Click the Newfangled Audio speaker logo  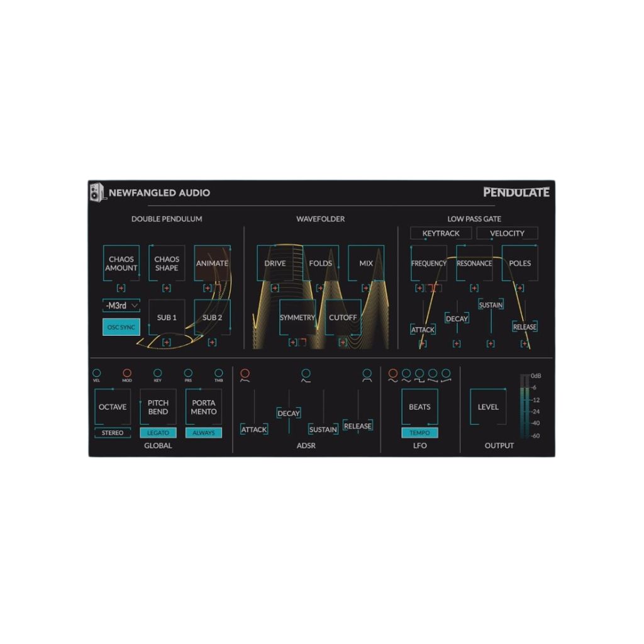click(97, 192)
